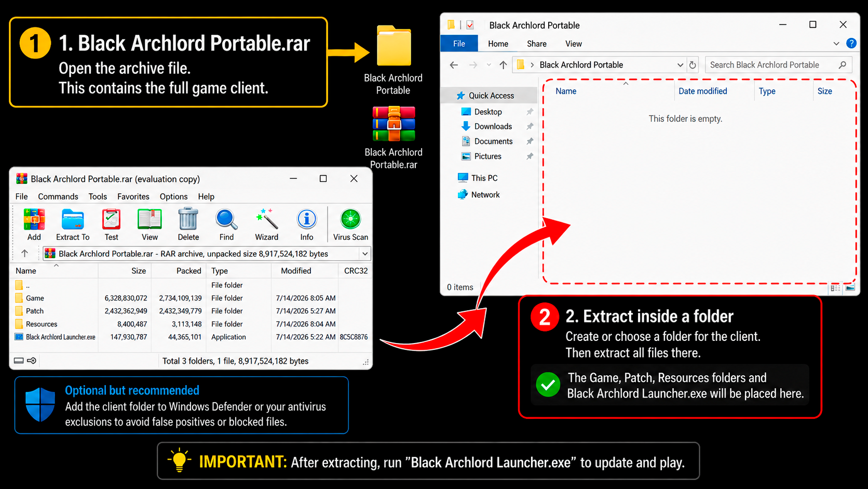Viewport: 868px width, 489px height.
Task: Click the search magnifier in Explorer search box
Action: coord(843,65)
